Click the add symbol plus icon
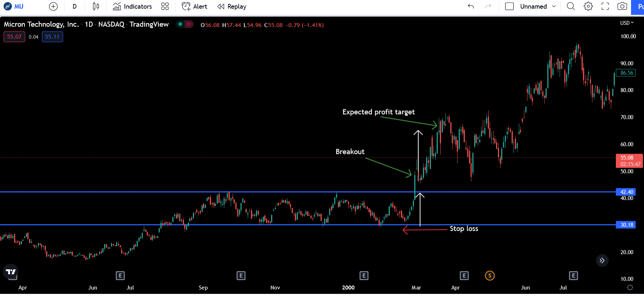Viewport: 644px width, 296px height. tap(53, 6)
